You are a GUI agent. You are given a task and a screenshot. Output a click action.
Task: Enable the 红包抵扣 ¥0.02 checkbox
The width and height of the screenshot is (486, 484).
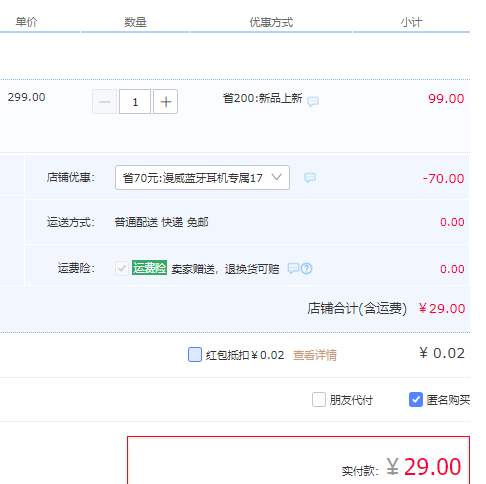[x=195, y=354]
